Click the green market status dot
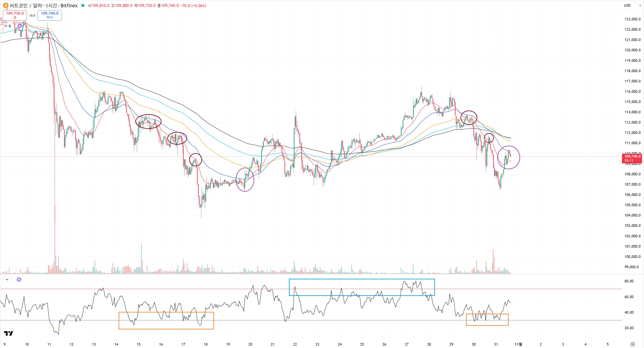Image resolution: width=644 pixels, height=348 pixels. (83, 5)
